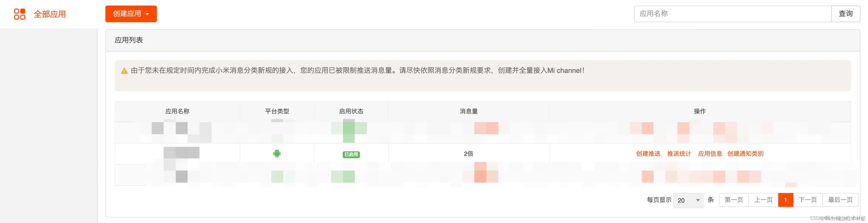Screen dimensions: 868x223
Task: Select the 2倍 message volume cell
Action: [x=468, y=154]
